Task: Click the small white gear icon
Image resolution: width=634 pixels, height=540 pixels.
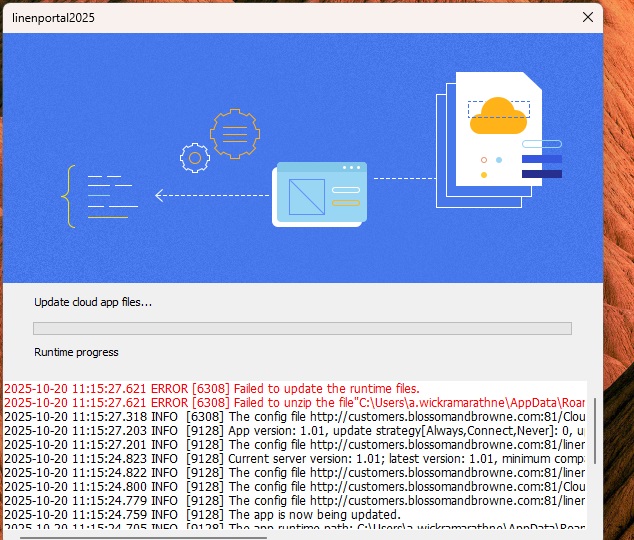Action: coord(193,157)
